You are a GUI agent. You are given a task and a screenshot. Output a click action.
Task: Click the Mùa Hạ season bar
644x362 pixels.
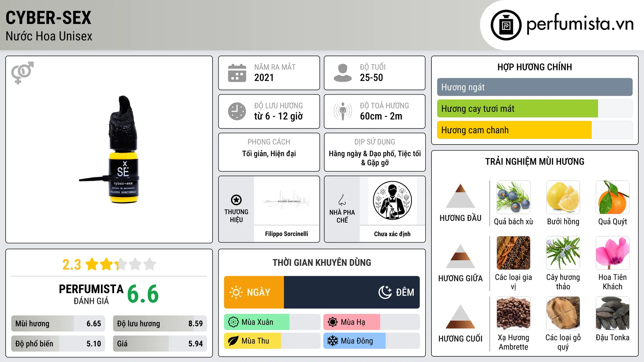click(371, 322)
